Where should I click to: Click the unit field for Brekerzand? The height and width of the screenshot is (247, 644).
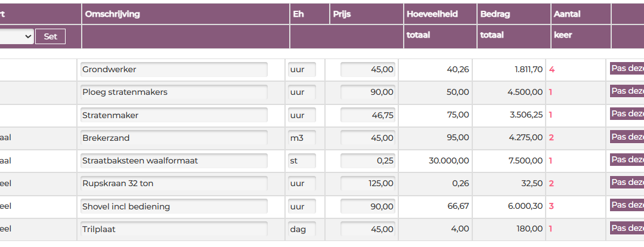(301, 138)
